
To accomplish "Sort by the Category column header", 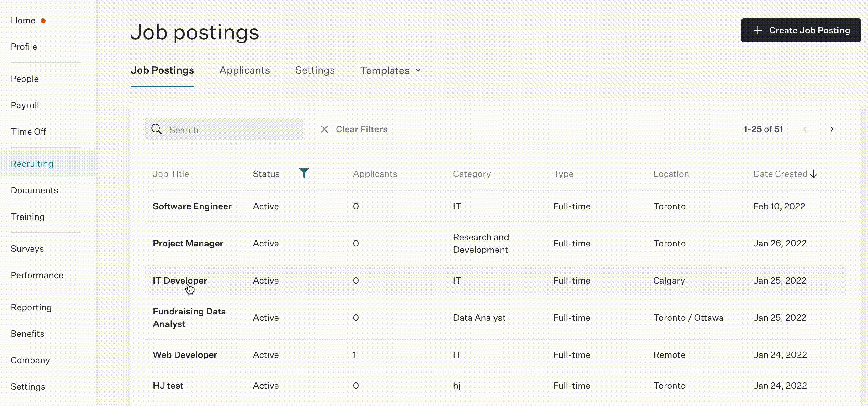I will click(x=472, y=174).
